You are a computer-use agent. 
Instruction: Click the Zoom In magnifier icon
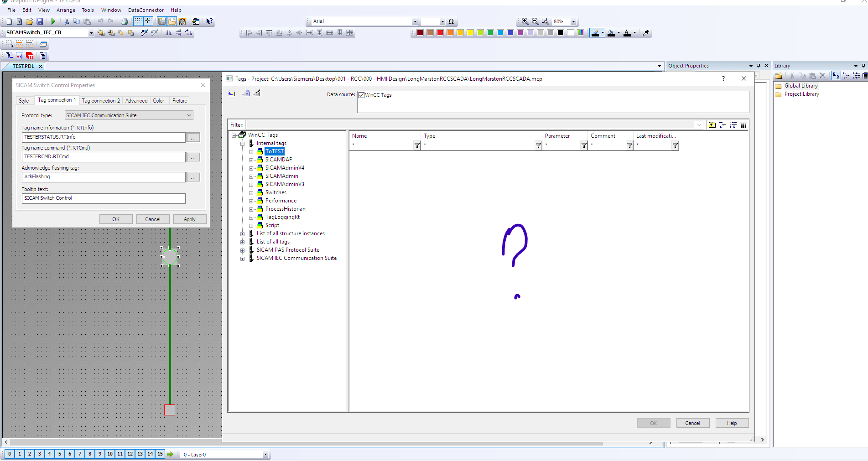pos(525,21)
